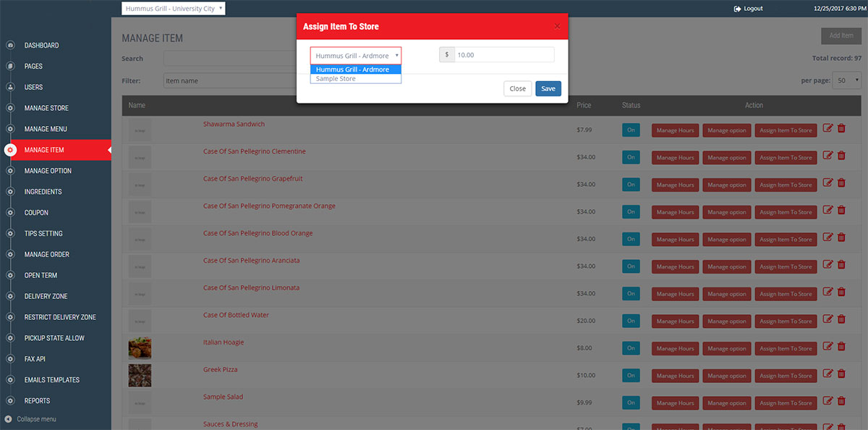
Task: Toggle On status for Greek Pizza
Action: click(x=631, y=376)
